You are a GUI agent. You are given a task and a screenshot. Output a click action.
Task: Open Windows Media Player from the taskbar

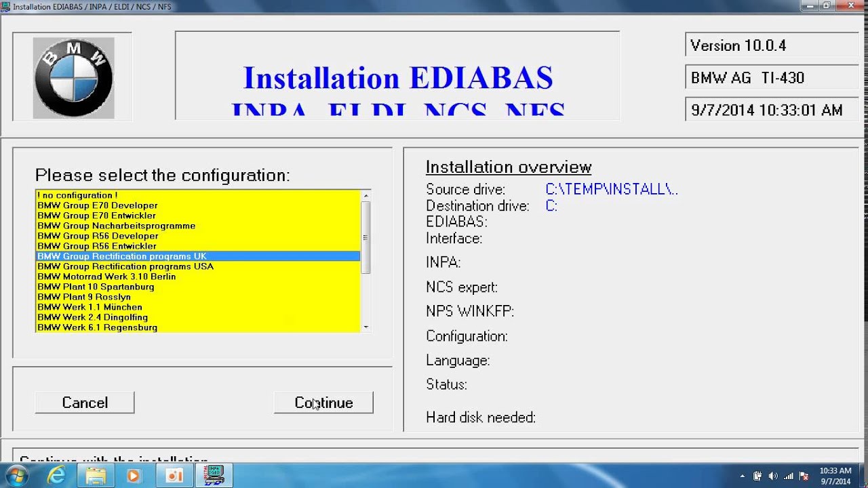tap(134, 476)
